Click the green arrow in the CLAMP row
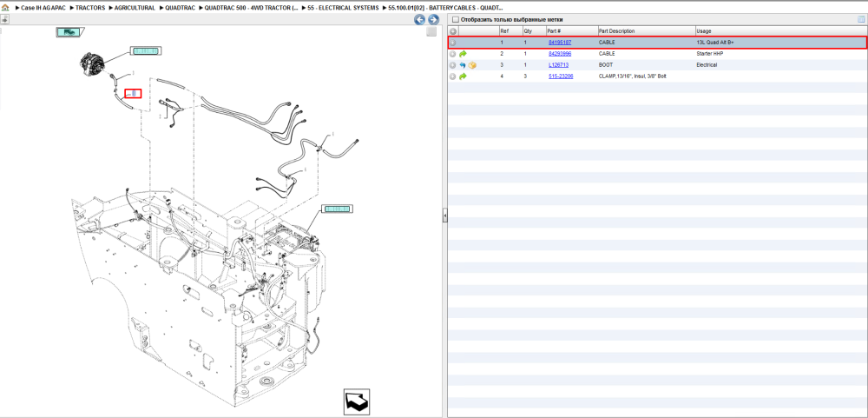Viewport: 868px width, 418px height. coord(463,76)
